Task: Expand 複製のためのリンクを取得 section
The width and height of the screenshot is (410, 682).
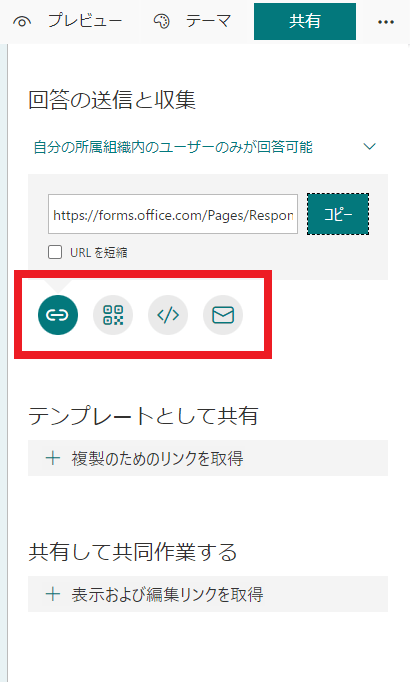Action: pos(208,458)
